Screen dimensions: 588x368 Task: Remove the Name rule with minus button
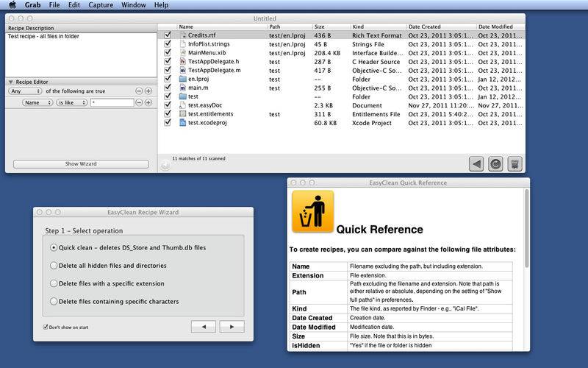[x=140, y=103]
